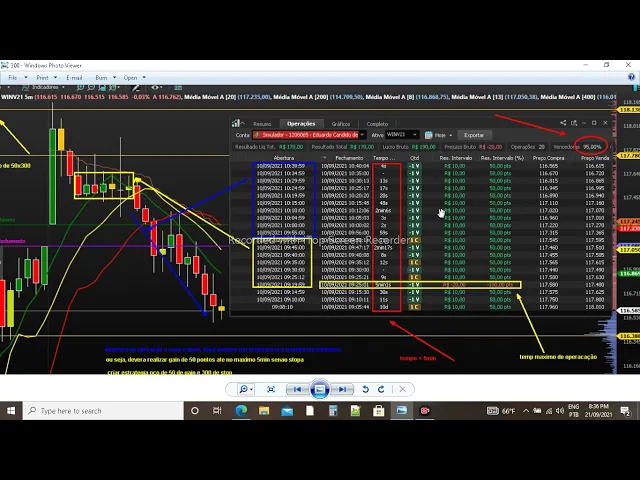Screen dimensions: 640x480
Task: Sort by the Abertura column header
Action: 284,158
